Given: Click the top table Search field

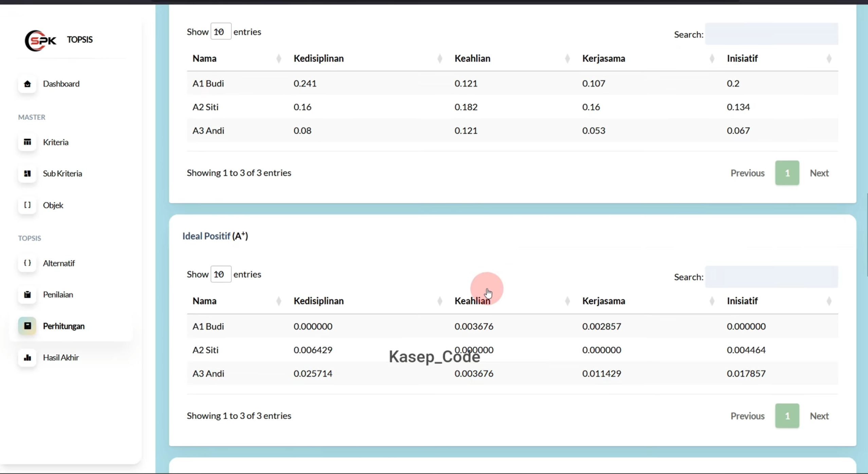Looking at the screenshot, I should click(772, 34).
